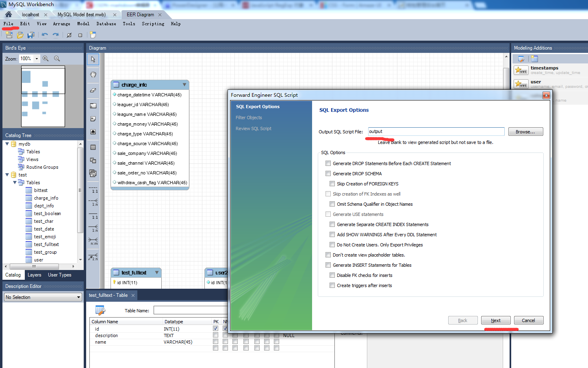Check Skip Creation of FOREIGN KEYS
The image size is (588, 368).
[332, 184]
